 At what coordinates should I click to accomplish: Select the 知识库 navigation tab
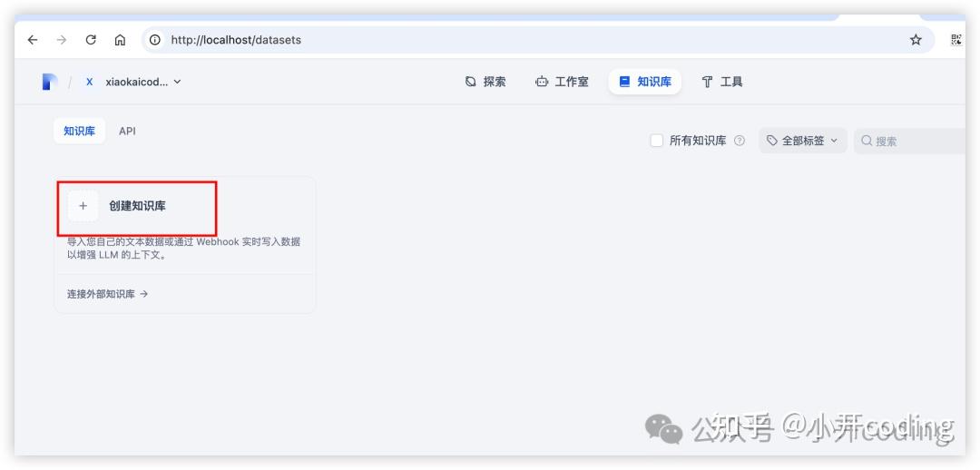point(645,82)
